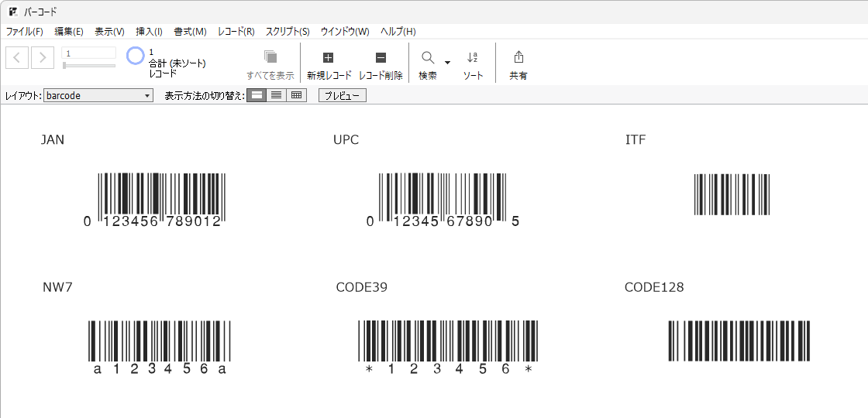This screenshot has height=418, width=868.
Task: Open the 表示(V) menu
Action: pyautogui.click(x=109, y=32)
